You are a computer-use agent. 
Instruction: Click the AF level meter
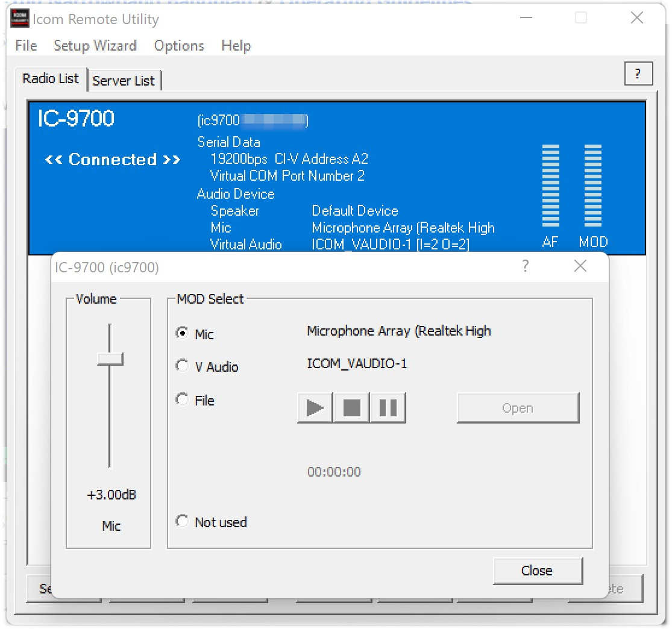[551, 186]
